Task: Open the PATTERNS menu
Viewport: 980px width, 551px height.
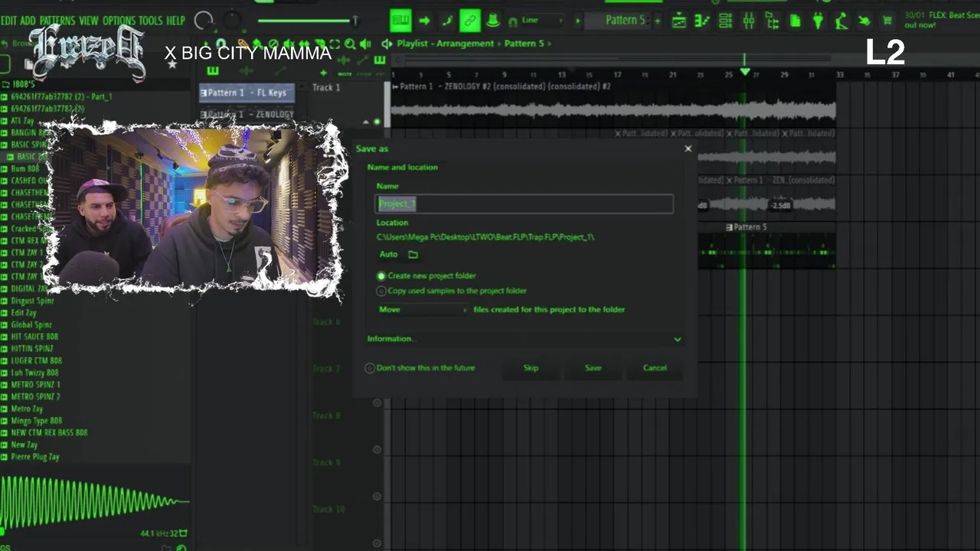Action: click(57, 21)
